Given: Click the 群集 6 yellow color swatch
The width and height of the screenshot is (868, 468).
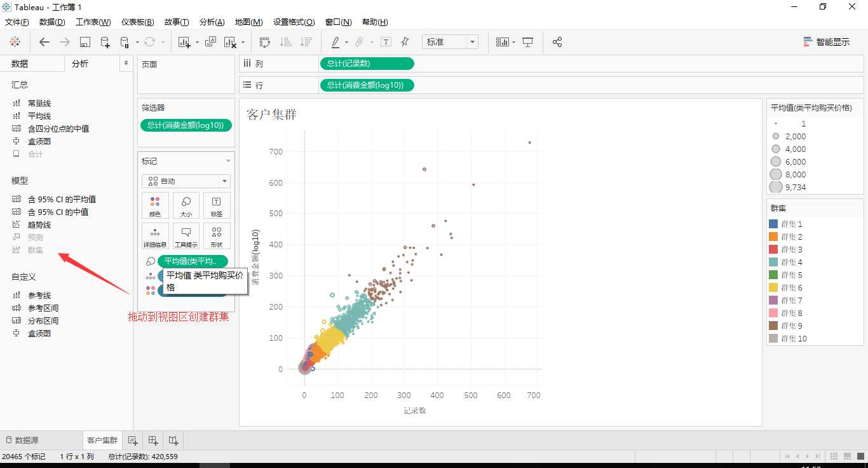Looking at the screenshot, I should point(773,287).
